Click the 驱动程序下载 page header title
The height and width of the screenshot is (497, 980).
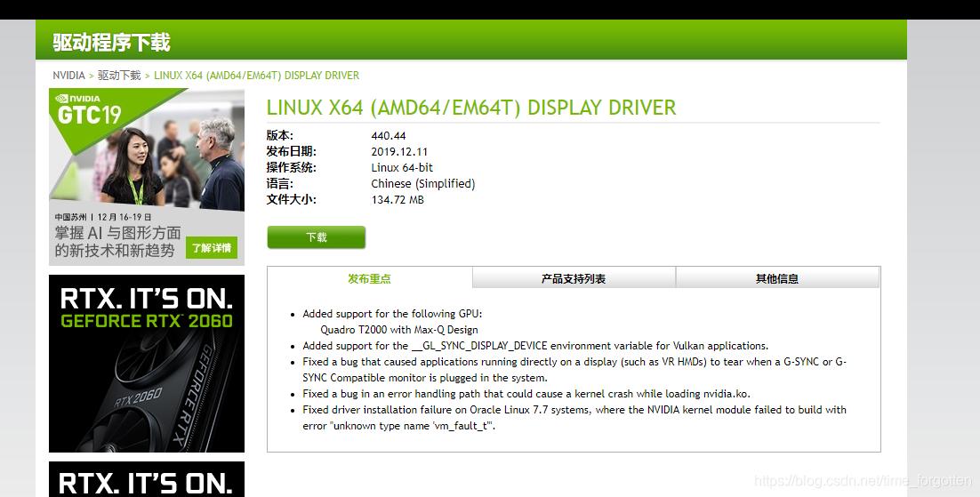click(x=111, y=42)
